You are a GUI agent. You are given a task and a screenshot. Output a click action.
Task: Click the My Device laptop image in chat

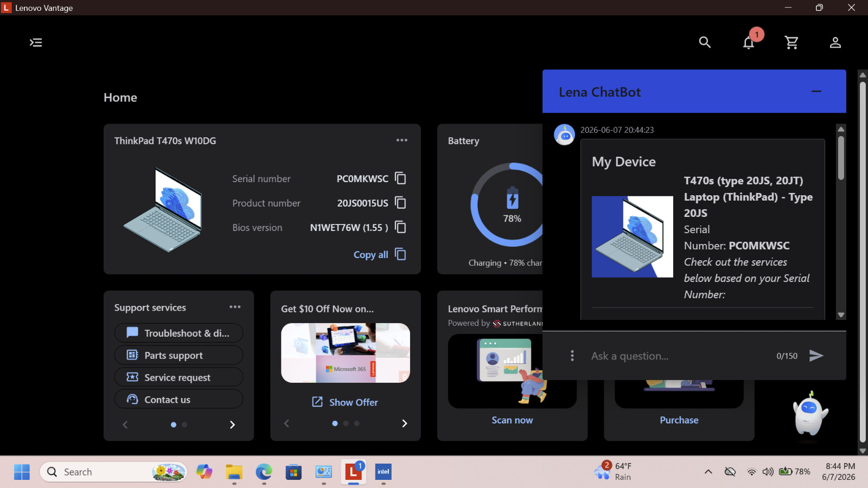point(633,237)
